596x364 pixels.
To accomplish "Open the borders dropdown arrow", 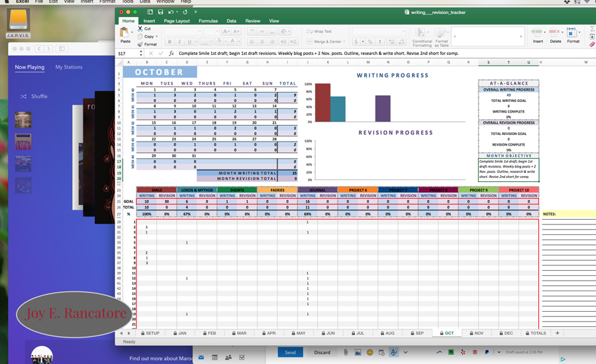I will 211,42.
